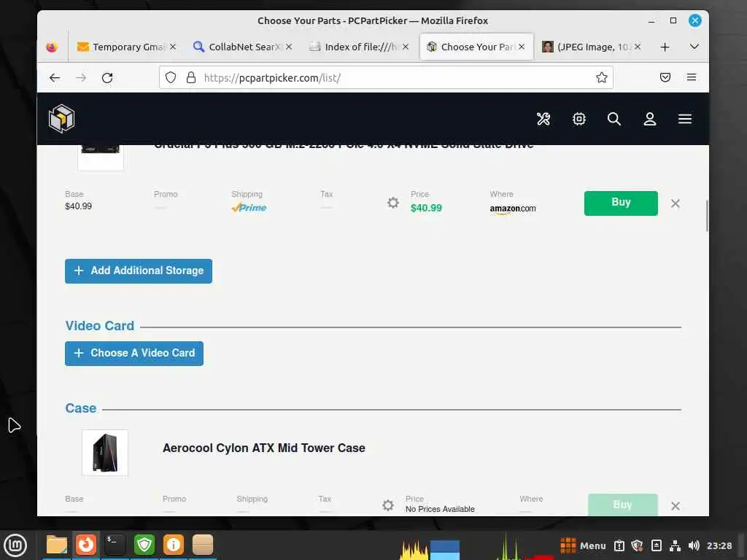Image resolution: width=747 pixels, height=560 pixels.
Task: Open the Video Card section heading
Action: (99, 326)
